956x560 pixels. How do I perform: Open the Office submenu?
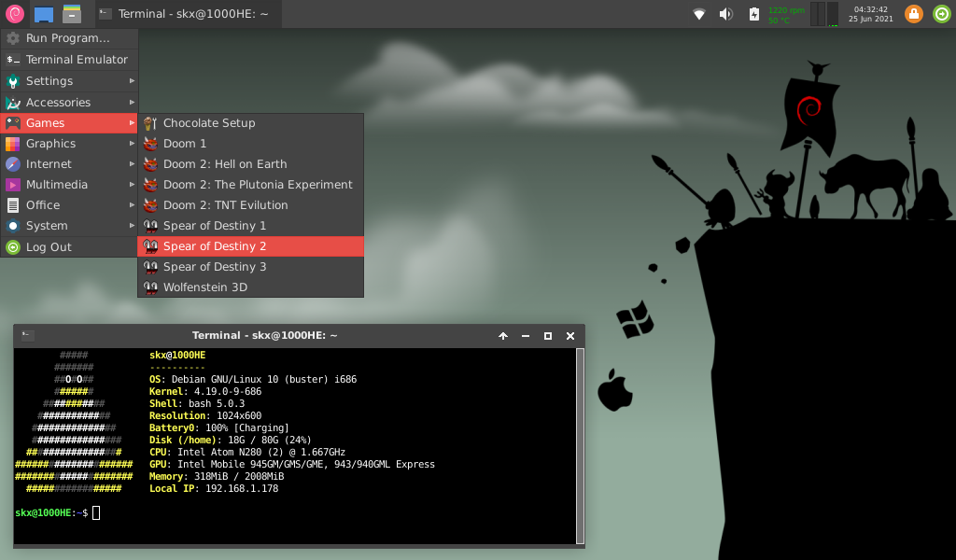[69, 204]
